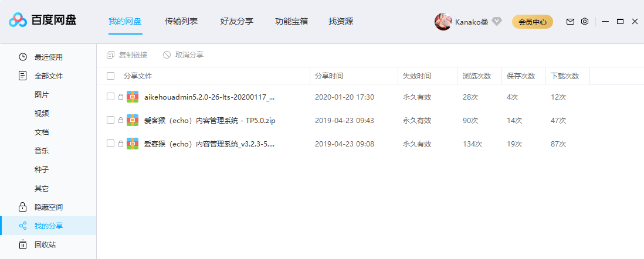Click file name 爱客猴（echo）内容管理系统 - TP5.0.zip
Image resolution: width=644 pixels, height=259 pixels.
coord(209,121)
